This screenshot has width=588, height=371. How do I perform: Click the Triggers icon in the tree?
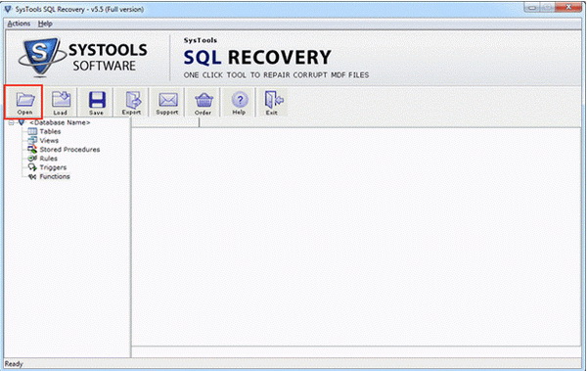[32, 167]
